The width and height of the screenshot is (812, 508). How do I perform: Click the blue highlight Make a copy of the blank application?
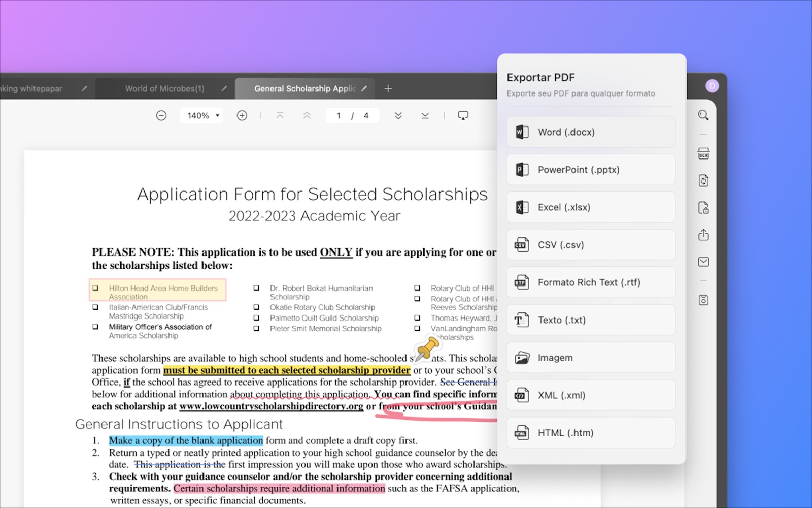[x=186, y=441]
